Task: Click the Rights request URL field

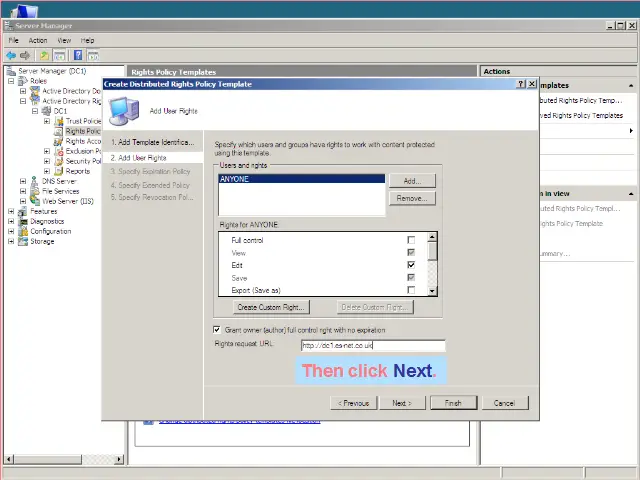Action: click(x=373, y=345)
